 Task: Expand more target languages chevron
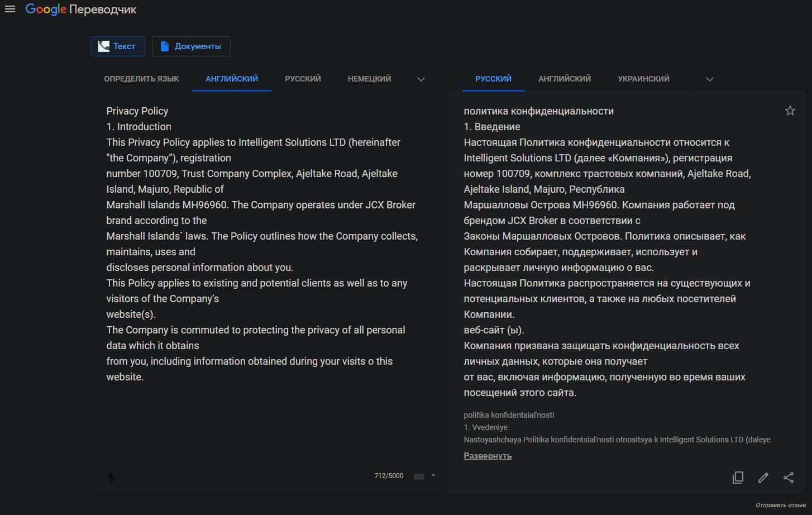tap(709, 79)
